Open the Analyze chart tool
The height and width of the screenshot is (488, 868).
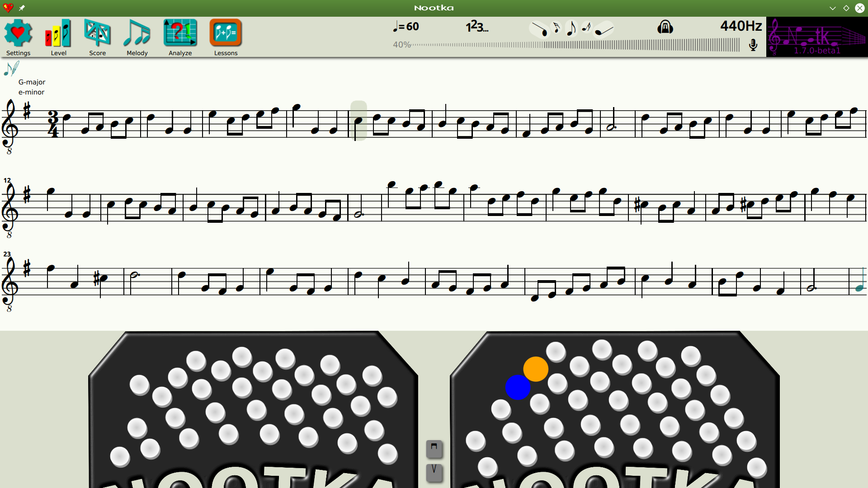pos(180,38)
